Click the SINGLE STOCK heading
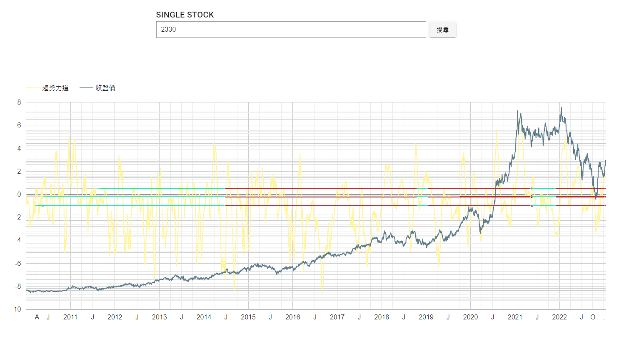 [x=185, y=15]
